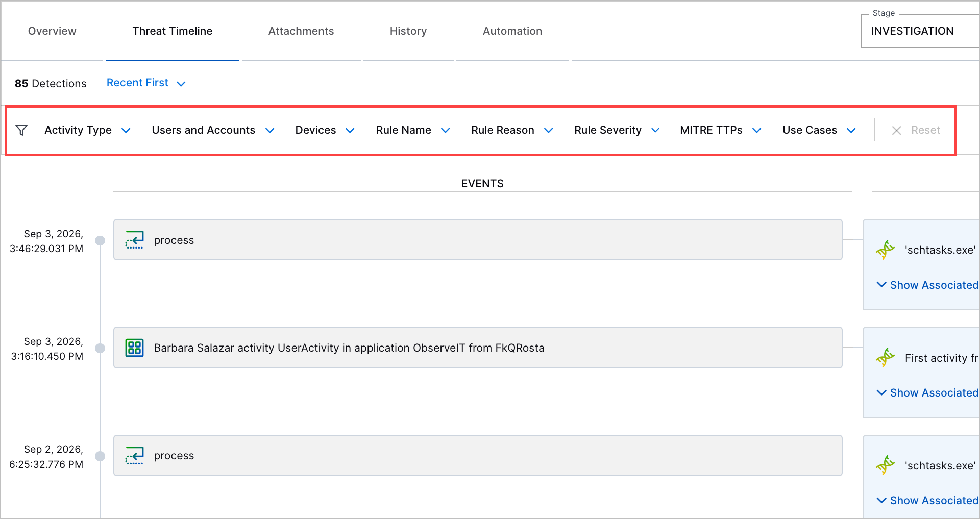Click the DNA rule icon beside Sep 2 'schtasks.exe'
980x519 pixels.
(886, 465)
